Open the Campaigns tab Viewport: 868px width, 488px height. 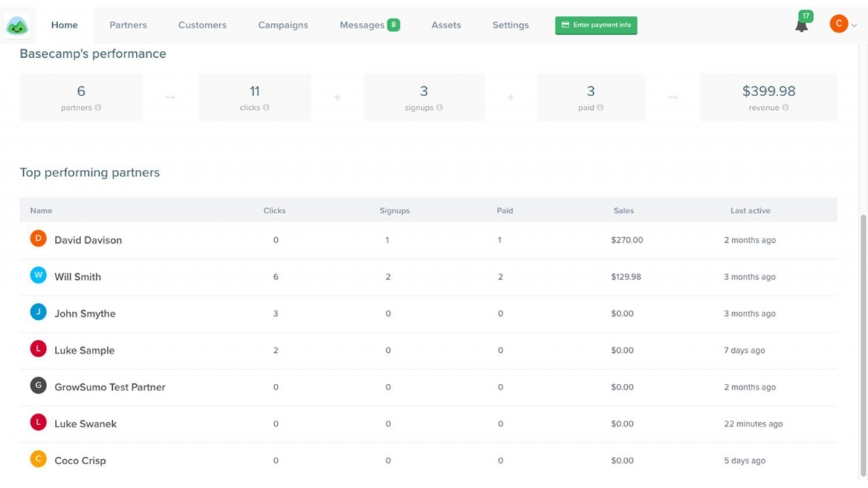[x=283, y=24]
